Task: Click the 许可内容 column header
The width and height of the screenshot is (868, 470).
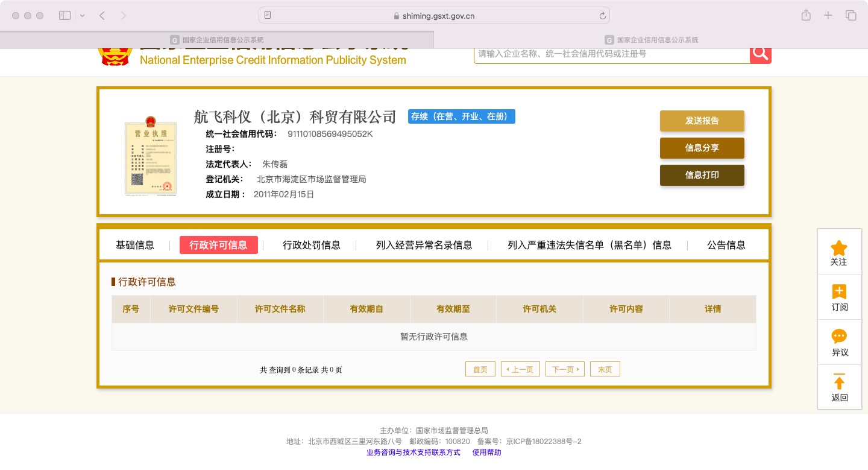Action: [x=626, y=309]
